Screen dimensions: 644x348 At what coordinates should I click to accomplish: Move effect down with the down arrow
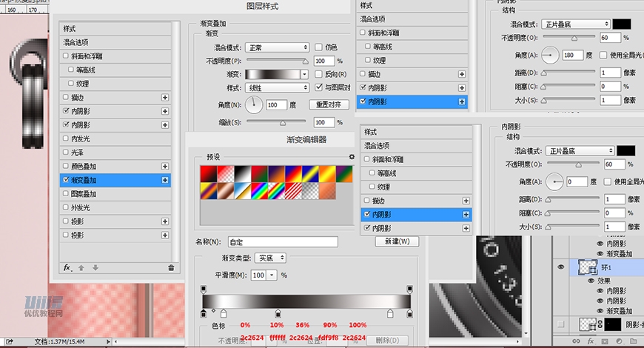95,268
